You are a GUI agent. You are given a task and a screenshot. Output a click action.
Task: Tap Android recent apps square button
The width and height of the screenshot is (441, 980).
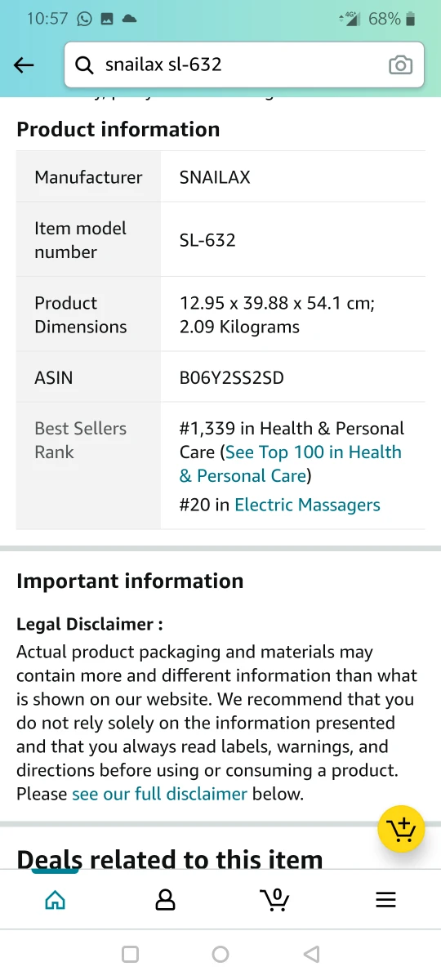[130, 954]
